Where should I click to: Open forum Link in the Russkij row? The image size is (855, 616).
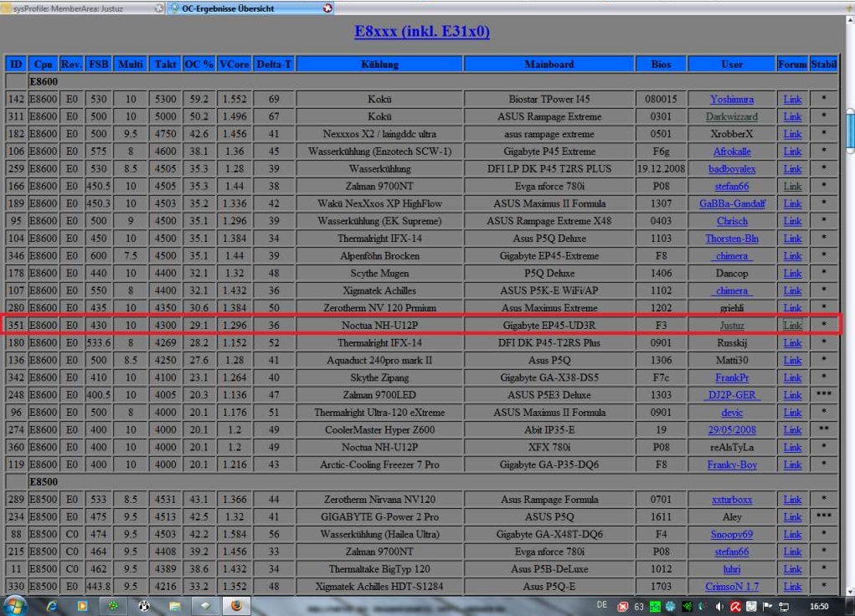[792, 343]
